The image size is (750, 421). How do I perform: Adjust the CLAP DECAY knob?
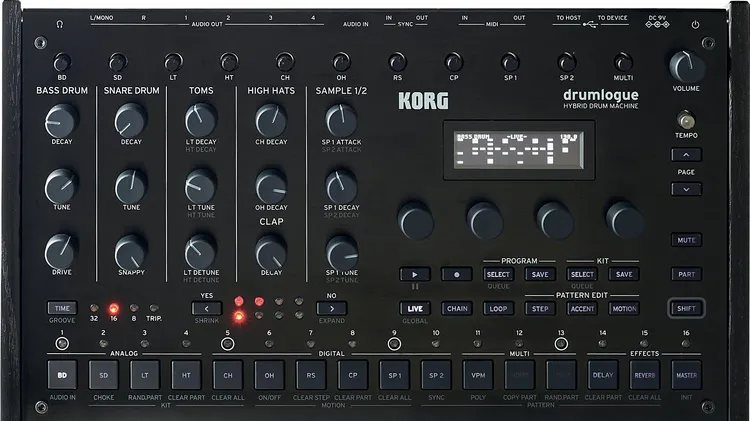(271, 252)
